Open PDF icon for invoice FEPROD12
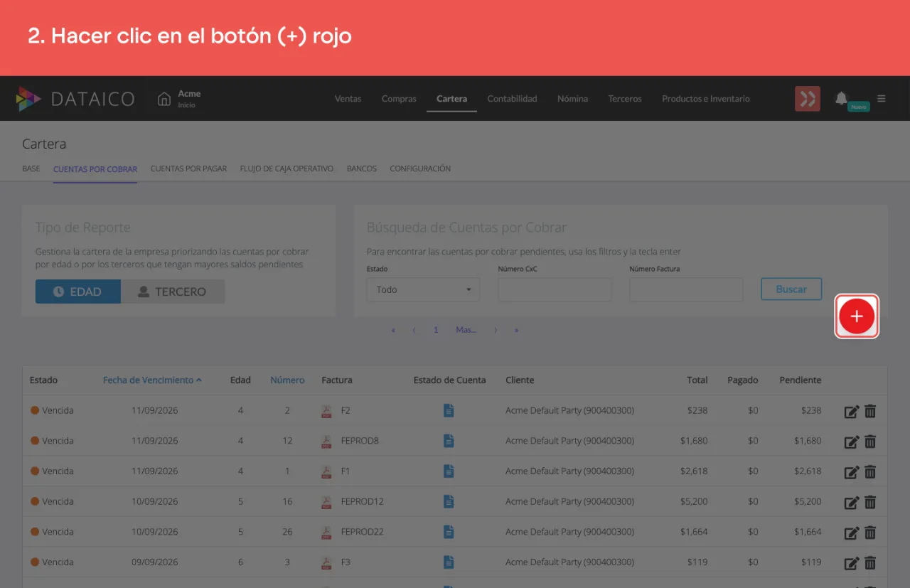 (326, 501)
